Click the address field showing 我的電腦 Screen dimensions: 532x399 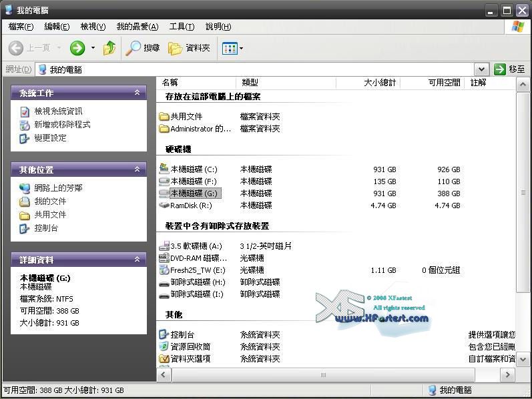[x=256, y=69]
